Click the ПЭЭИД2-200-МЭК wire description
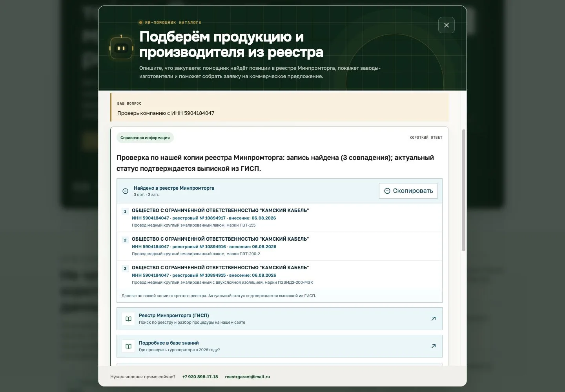 [x=222, y=283]
